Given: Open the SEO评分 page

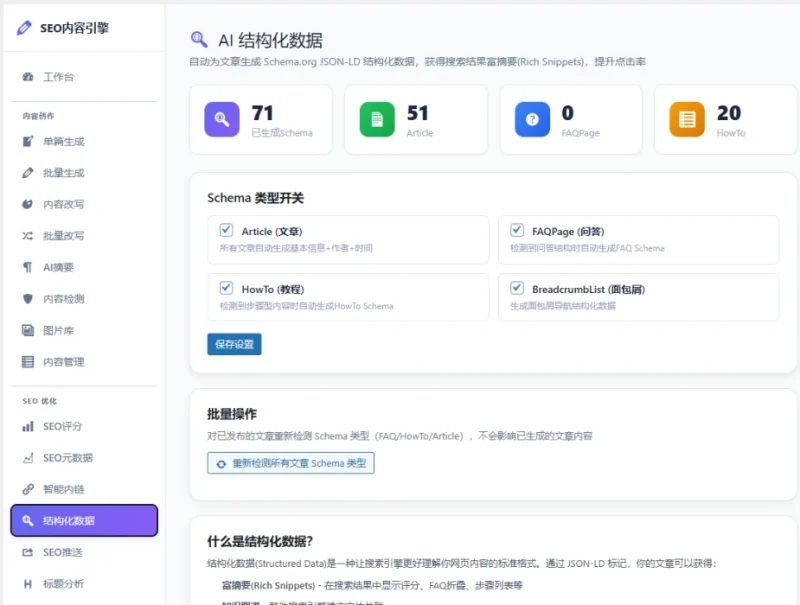Looking at the screenshot, I should tap(84, 426).
